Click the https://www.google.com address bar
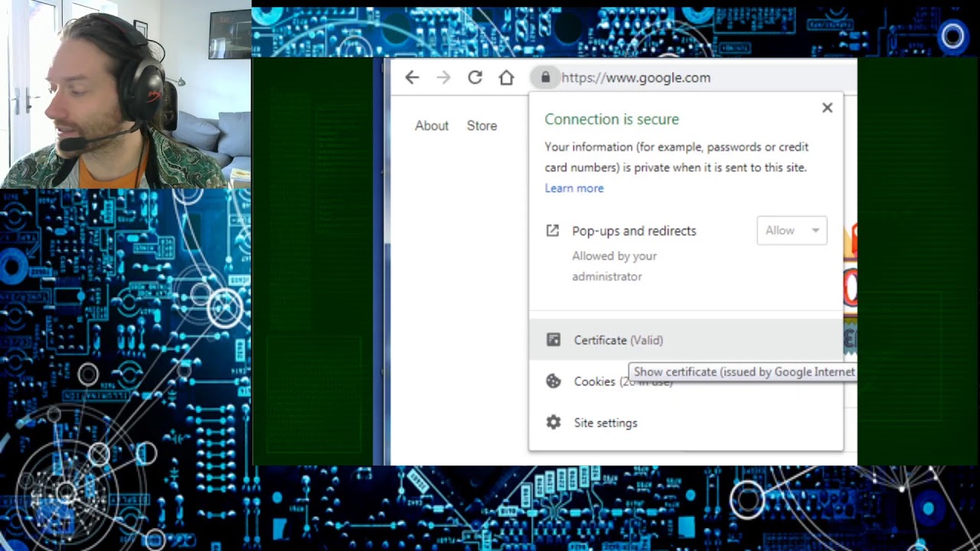980x551 pixels. [635, 77]
